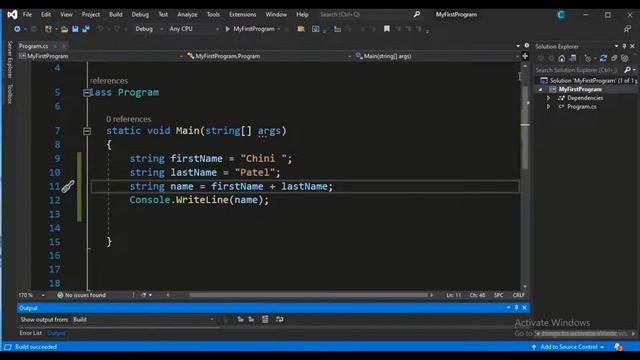640x360 pixels.
Task: Click the Visual Studio logo icon
Action: tap(12, 15)
